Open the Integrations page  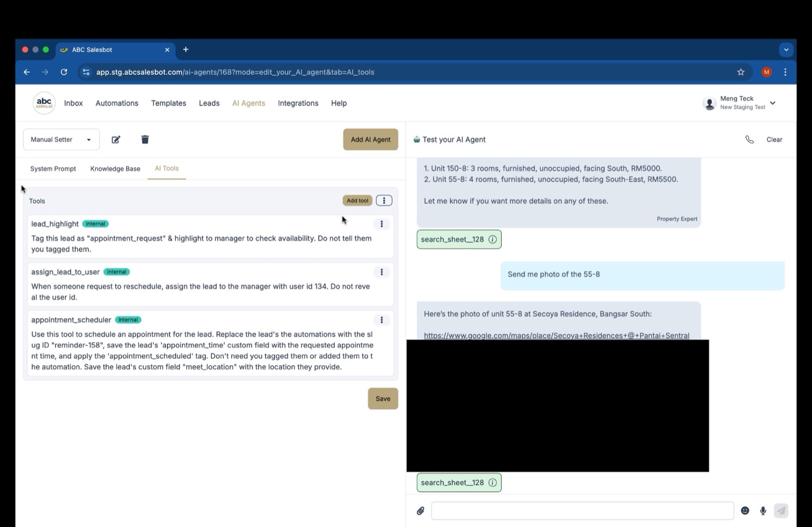(298, 103)
